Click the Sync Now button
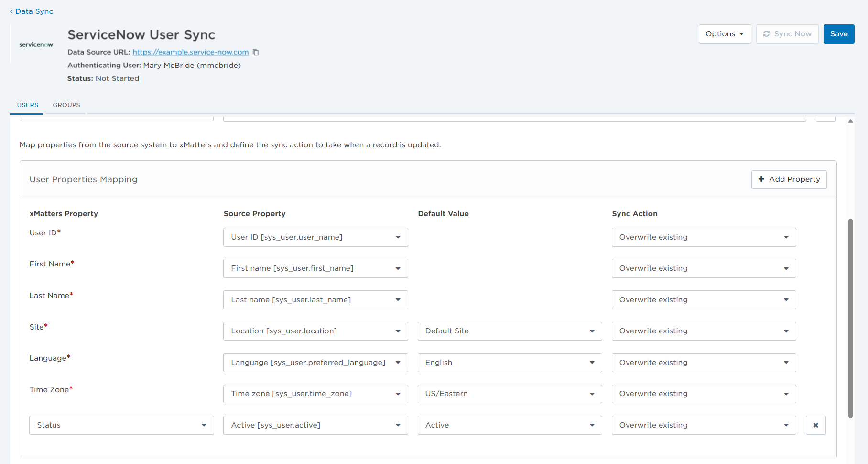 point(787,34)
